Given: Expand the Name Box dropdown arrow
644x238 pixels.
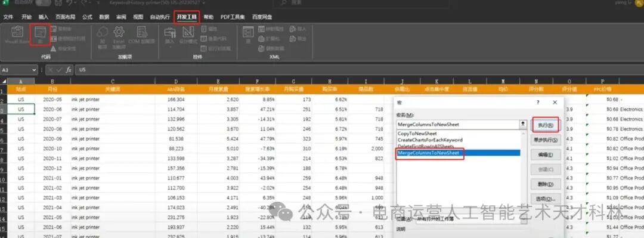Looking at the screenshot, I should [x=34, y=70].
